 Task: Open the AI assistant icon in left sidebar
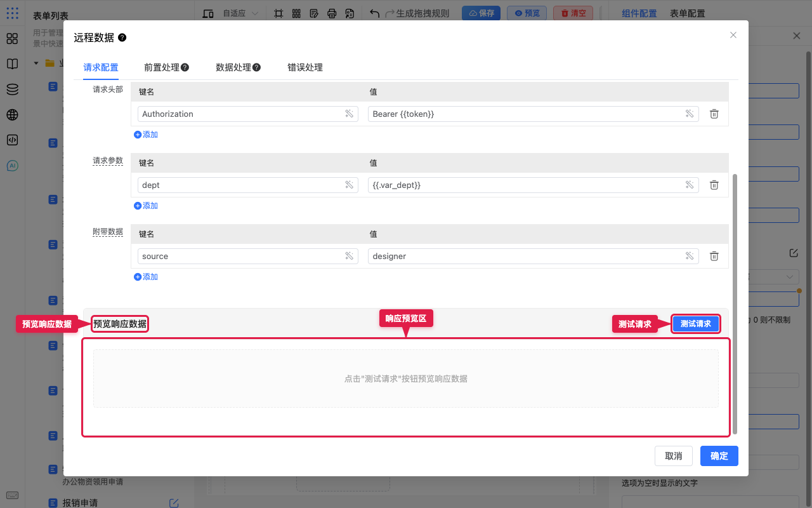[x=12, y=166]
